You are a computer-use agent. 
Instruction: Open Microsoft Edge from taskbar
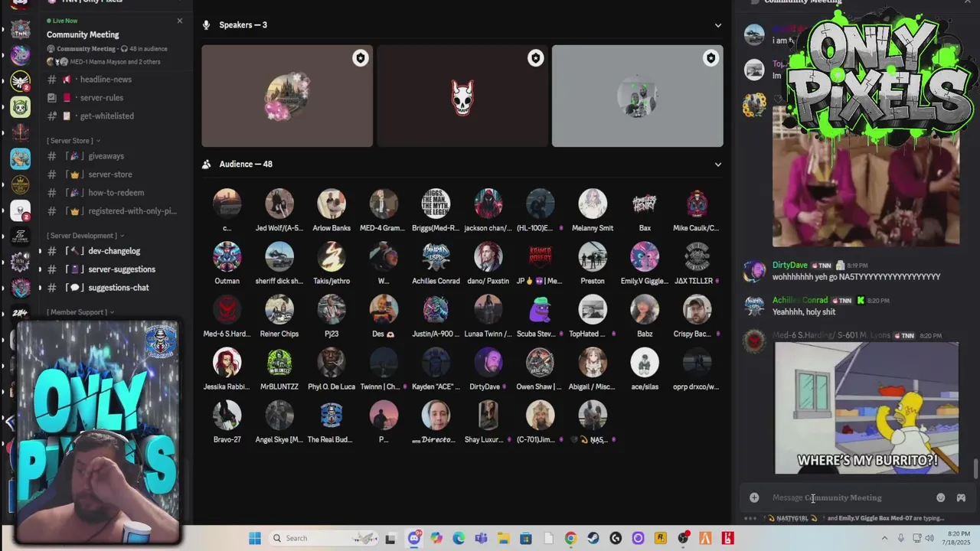[x=459, y=539]
